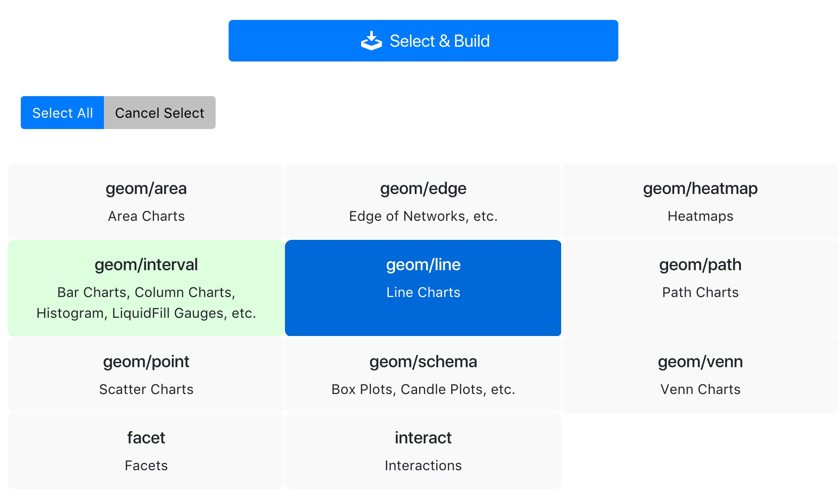Click the 'Area Charts' description text
840x504 pixels.
click(x=146, y=216)
